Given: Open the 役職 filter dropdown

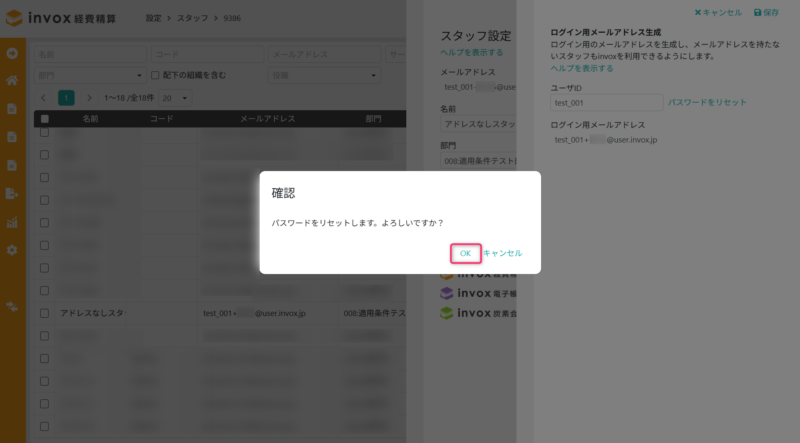Looking at the screenshot, I should pos(324,76).
